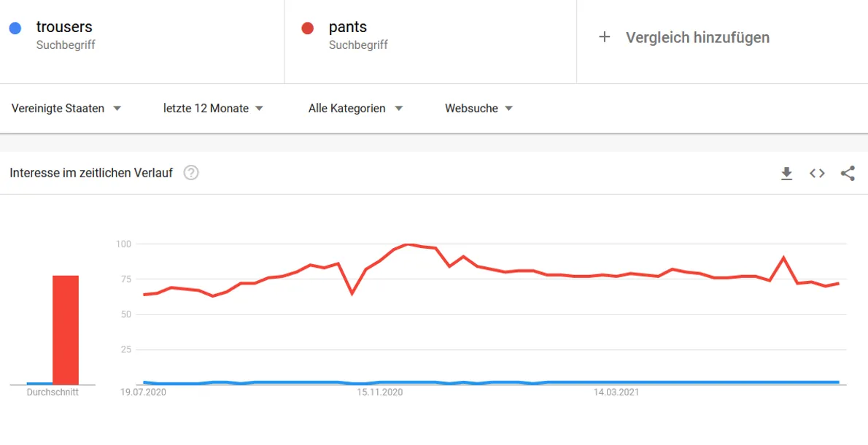The width and height of the screenshot is (868, 445).
Task: Select the blue trousers color dot
Action: click(x=15, y=28)
